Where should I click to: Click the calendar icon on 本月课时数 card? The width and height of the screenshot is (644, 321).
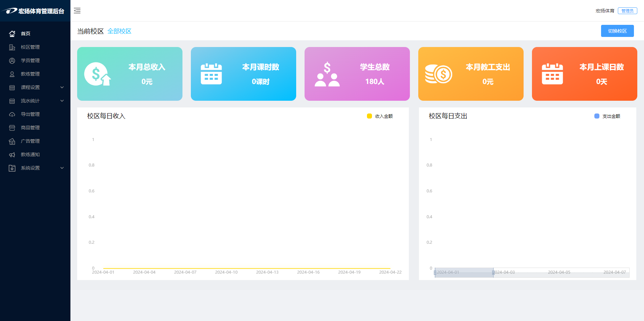point(211,74)
